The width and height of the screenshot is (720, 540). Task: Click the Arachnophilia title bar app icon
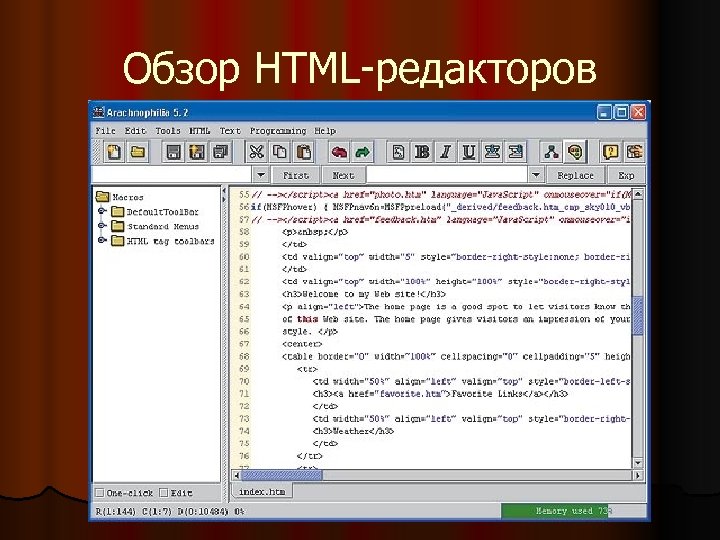[99, 112]
